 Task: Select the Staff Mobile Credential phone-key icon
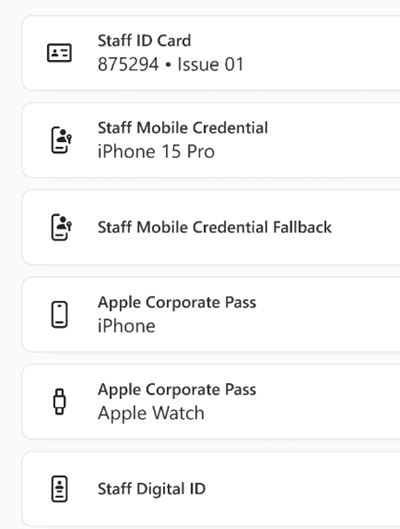61,140
